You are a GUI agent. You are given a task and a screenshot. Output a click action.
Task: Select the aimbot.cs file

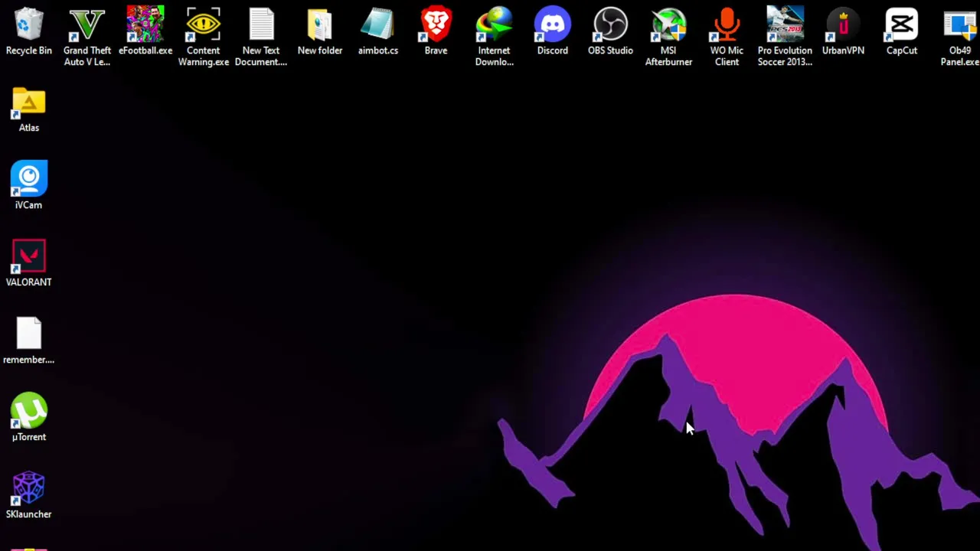click(x=378, y=31)
